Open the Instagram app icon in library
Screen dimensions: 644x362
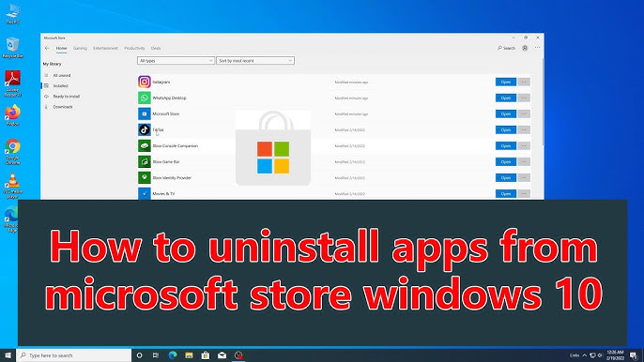(145, 82)
